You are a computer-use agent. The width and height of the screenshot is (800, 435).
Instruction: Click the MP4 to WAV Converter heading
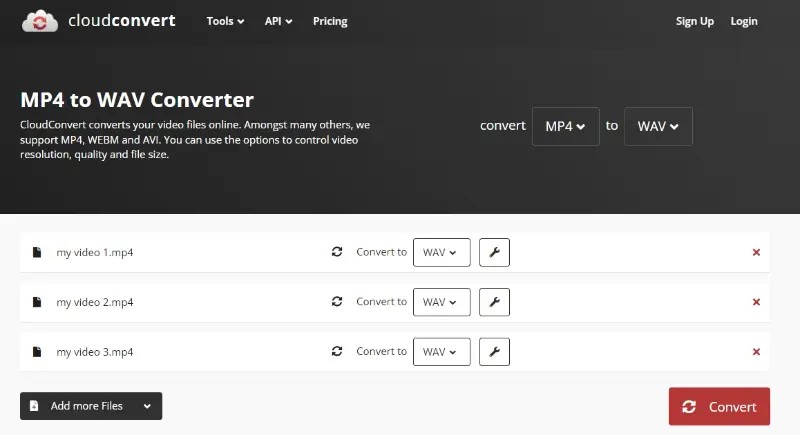pos(137,100)
